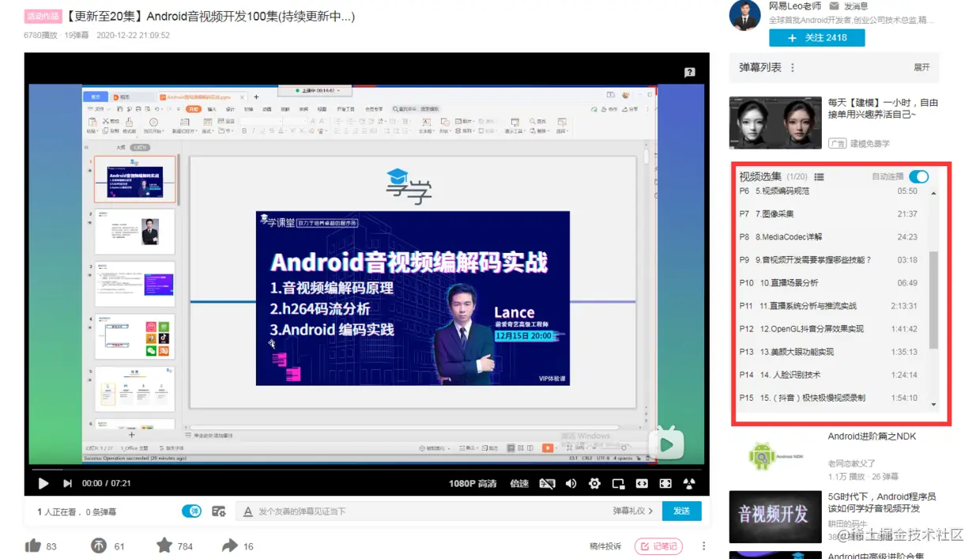Screen dimensions: 980x559
Task: Expand the danmaku list with 展开
Action: pos(922,68)
